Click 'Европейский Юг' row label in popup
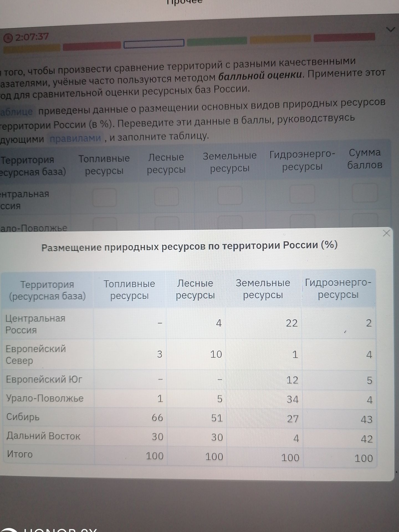This screenshot has width=399, height=532. click(44, 379)
